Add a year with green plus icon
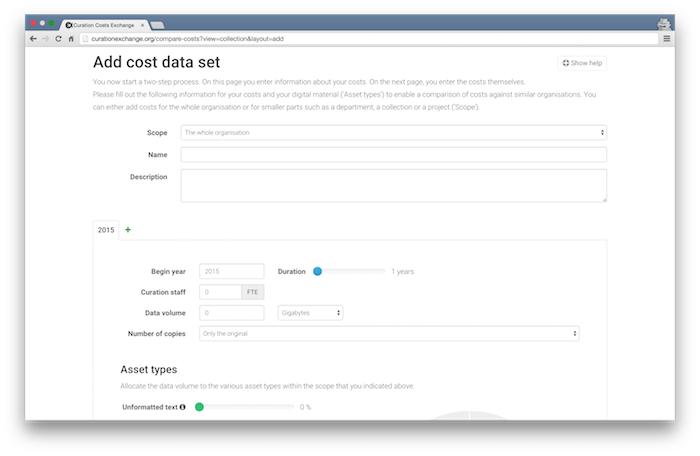Viewport: 700px width, 456px height. (x=128, y=230)
